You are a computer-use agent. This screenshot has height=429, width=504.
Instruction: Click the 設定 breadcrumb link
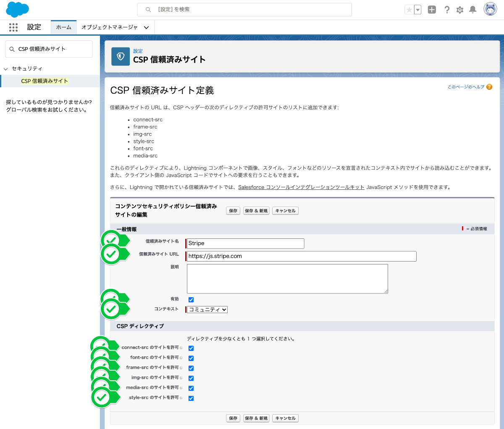point(138,51)
